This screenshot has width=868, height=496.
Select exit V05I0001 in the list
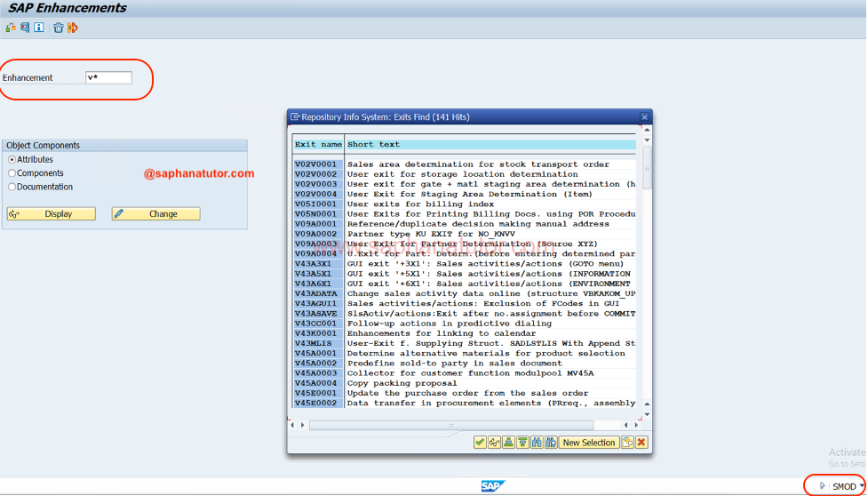tap(315, 204)
